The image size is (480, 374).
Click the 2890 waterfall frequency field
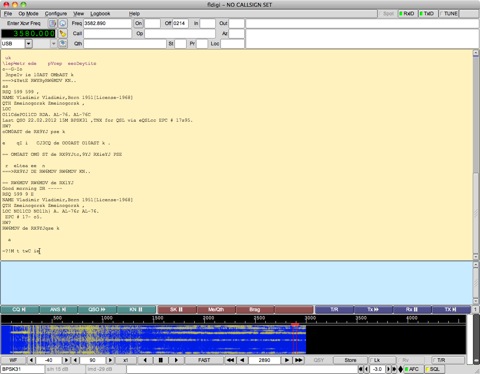pos(264,360)
